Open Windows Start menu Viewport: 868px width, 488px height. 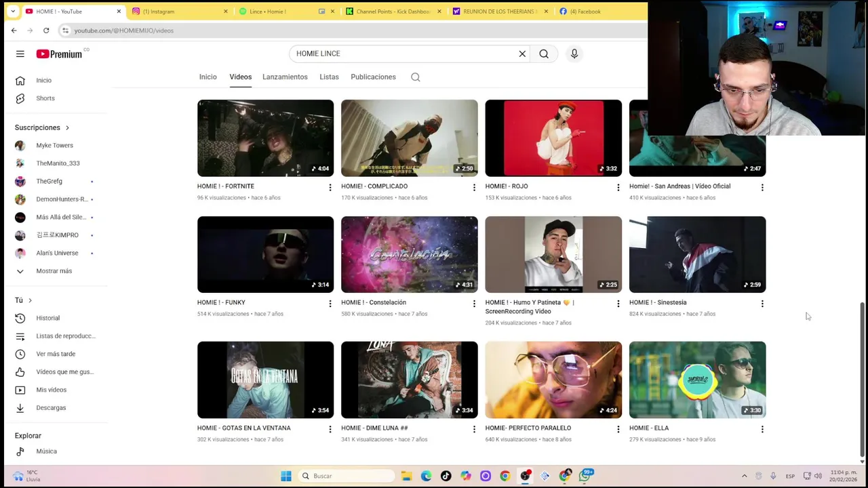pyautogui.click(x=286, y=476)
